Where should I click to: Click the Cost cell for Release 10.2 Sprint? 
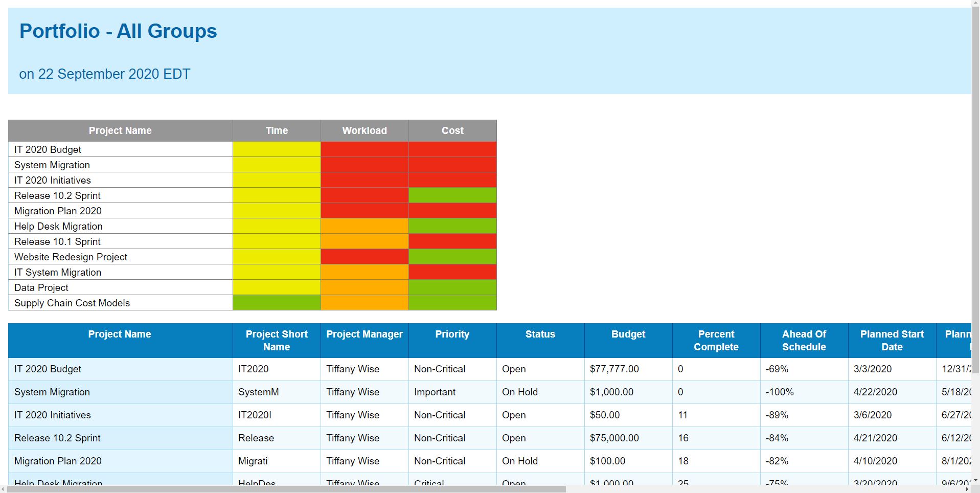pos(452,195)
